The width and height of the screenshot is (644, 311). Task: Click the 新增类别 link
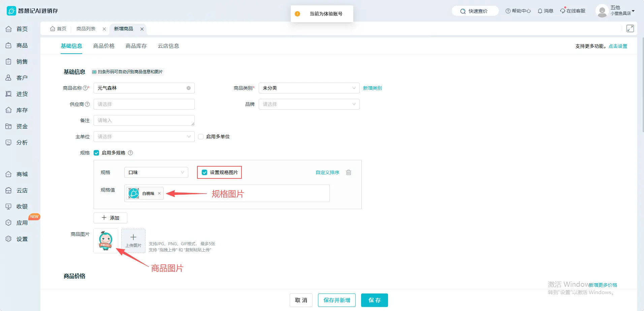coord(372,88)
